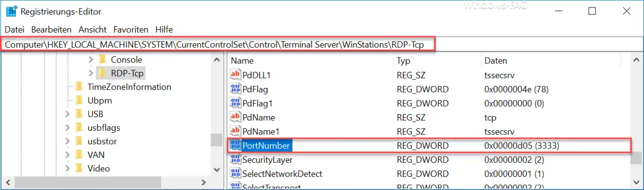The image size is (644, 190).
Task: Select the RDP-Tcp folder icon
Action: click(102, 73)
